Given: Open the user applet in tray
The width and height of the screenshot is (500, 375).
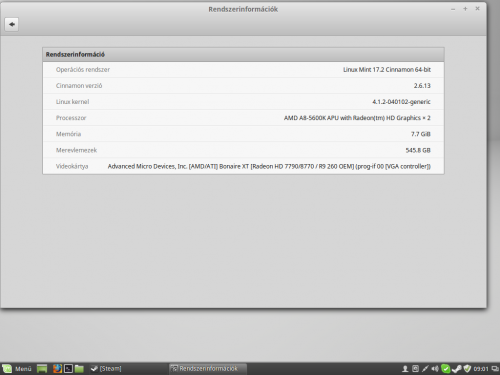Looking at the screenshot, I should (x=405, y=369).
